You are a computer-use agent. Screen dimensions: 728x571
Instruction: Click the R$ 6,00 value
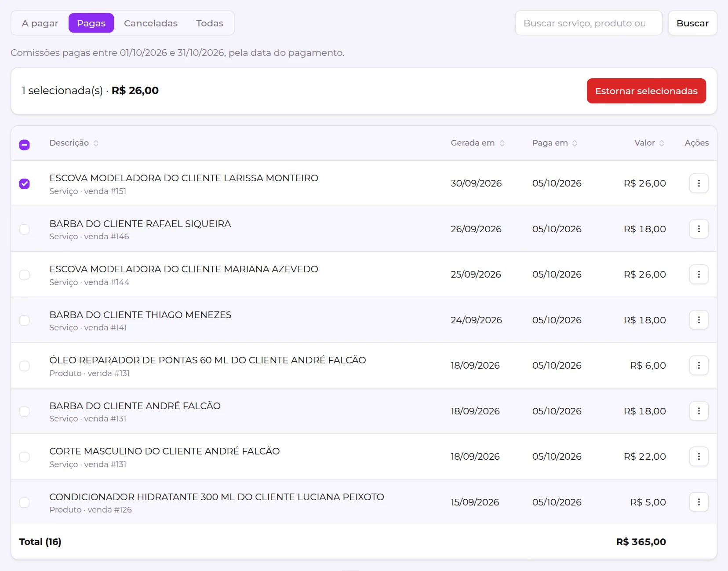648,366
